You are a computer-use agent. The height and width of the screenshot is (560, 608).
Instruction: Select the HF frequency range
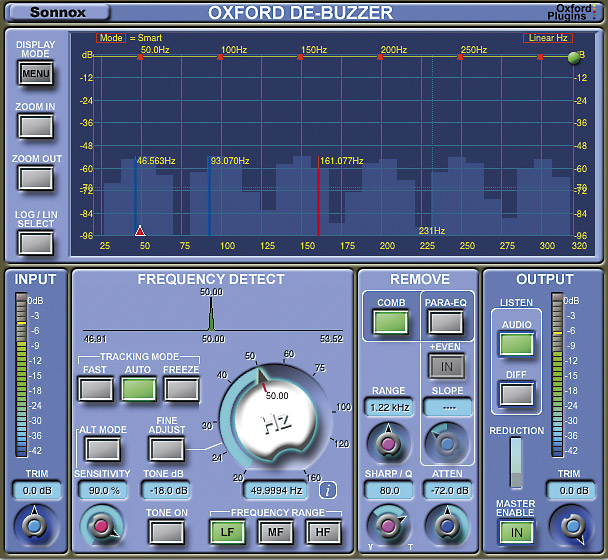click(323, 532)
